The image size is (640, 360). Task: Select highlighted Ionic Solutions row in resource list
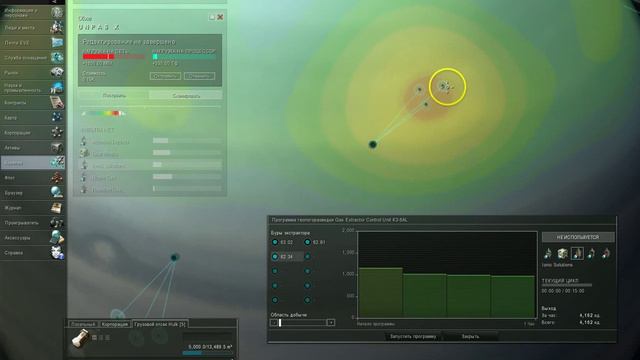(x=151, y=165)
